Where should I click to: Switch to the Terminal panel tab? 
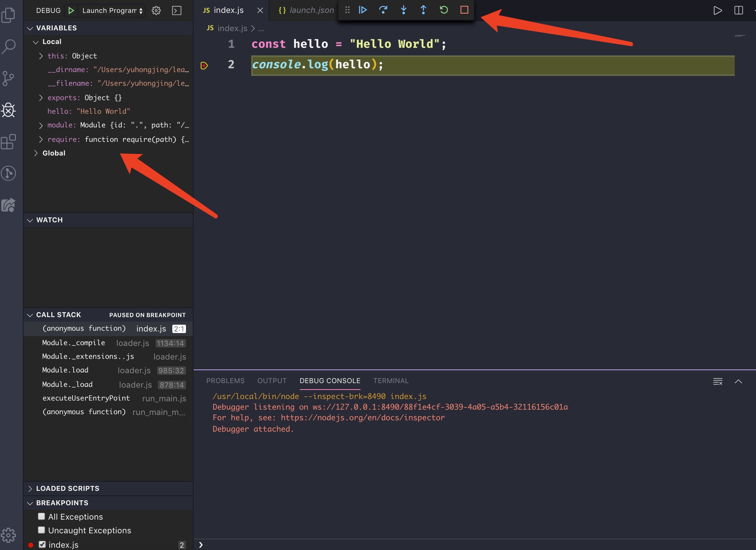tap(391, 380)
